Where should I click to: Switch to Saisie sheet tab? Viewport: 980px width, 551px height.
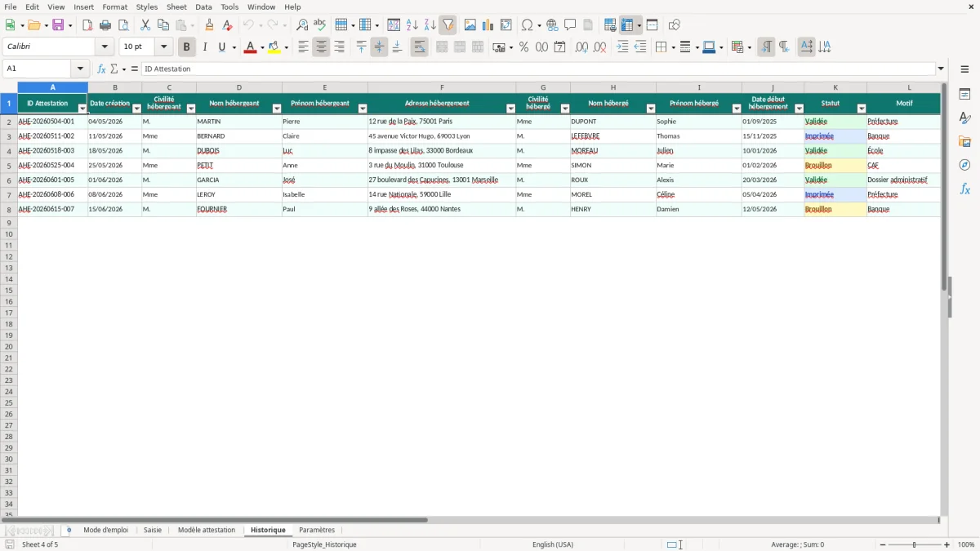click(x=153, y=530)
